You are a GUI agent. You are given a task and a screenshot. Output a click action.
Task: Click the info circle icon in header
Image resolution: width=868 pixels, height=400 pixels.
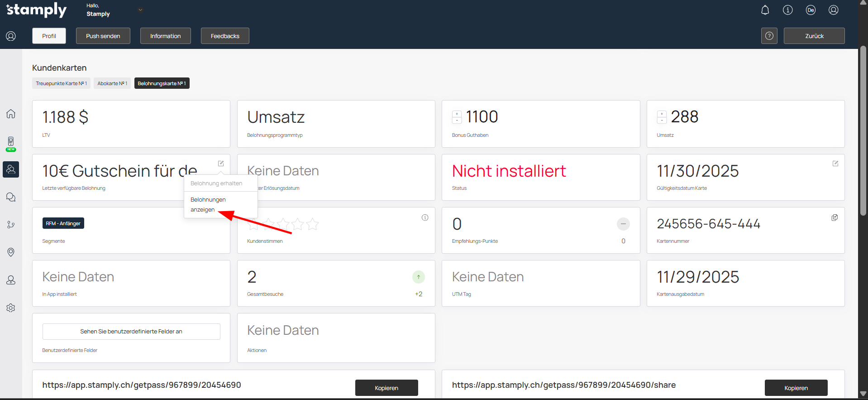(x=787, y=10)
